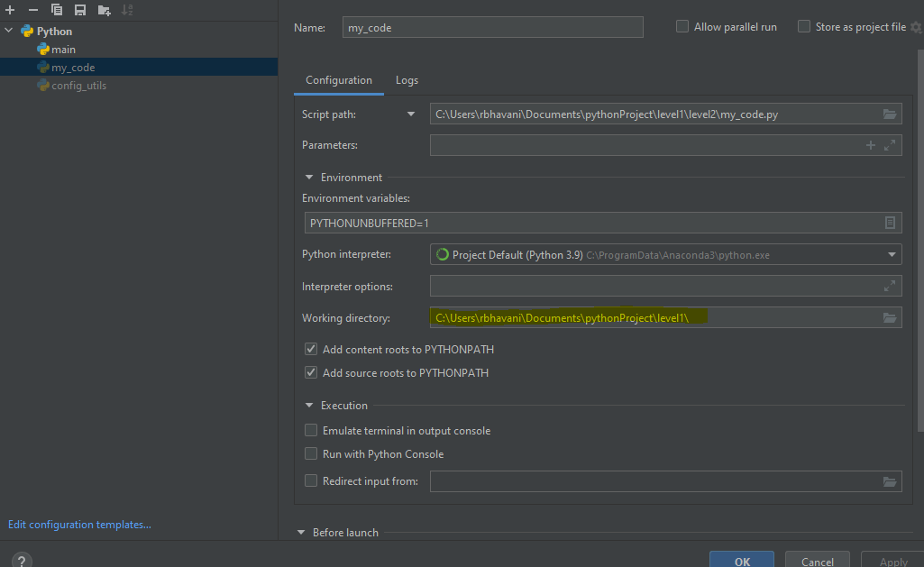Screen dimensions: 924x567
Task: Create new folder for configurations
Action: coord(105,10)
